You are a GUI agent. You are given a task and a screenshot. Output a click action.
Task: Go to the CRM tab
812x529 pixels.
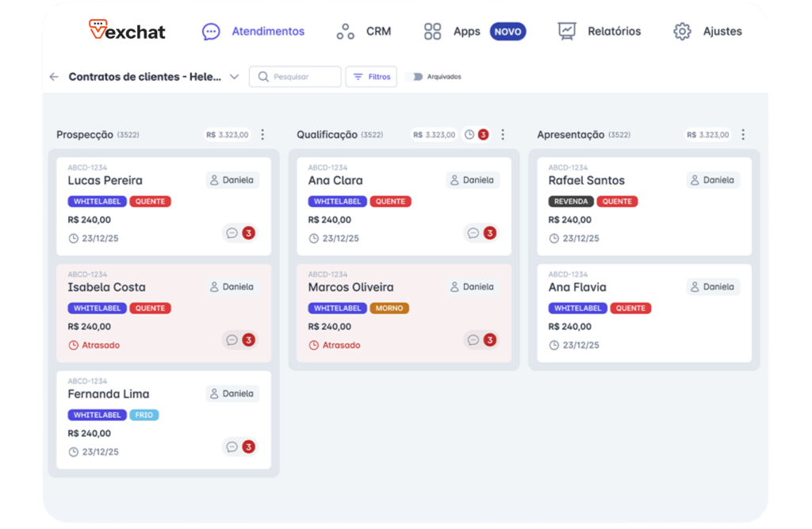point(364,32)
